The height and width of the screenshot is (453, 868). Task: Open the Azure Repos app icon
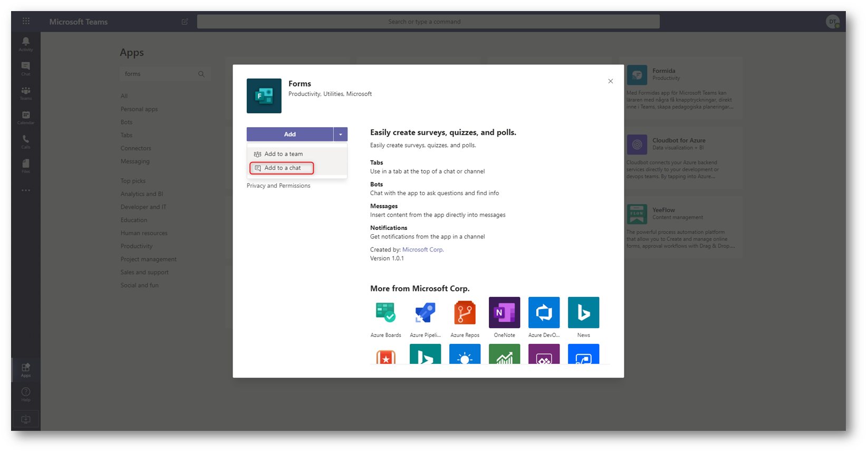tap(465, 312)
